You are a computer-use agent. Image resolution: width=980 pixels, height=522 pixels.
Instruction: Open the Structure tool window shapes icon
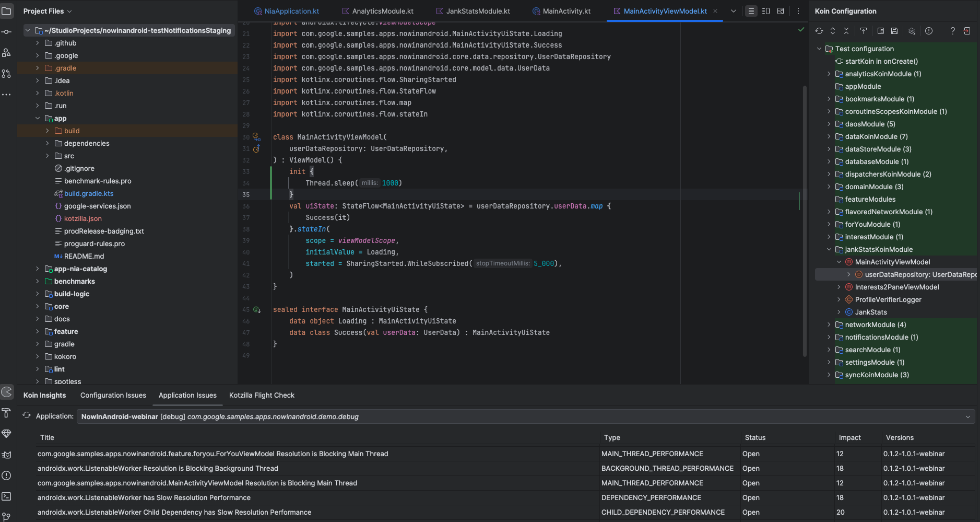(7, 53)
